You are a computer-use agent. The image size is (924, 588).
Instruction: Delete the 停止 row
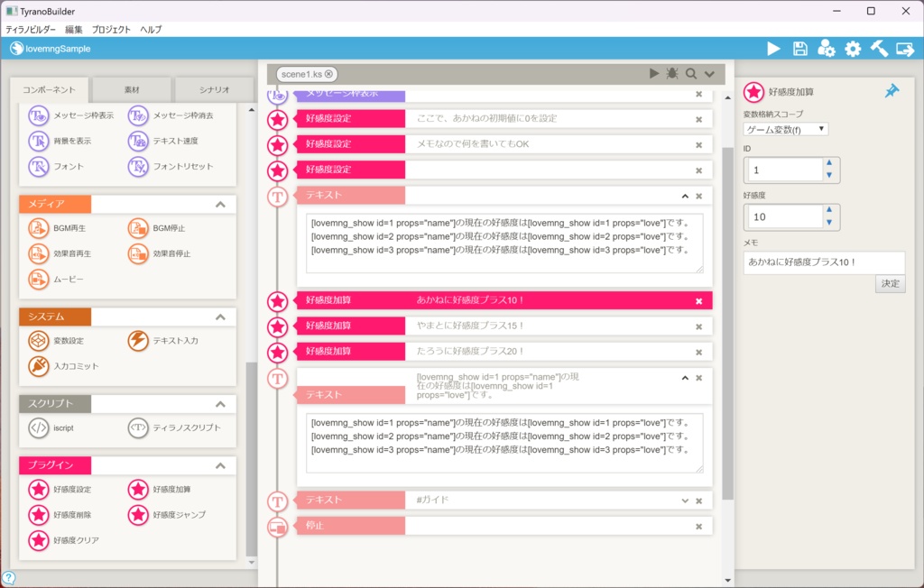(699, 527)
